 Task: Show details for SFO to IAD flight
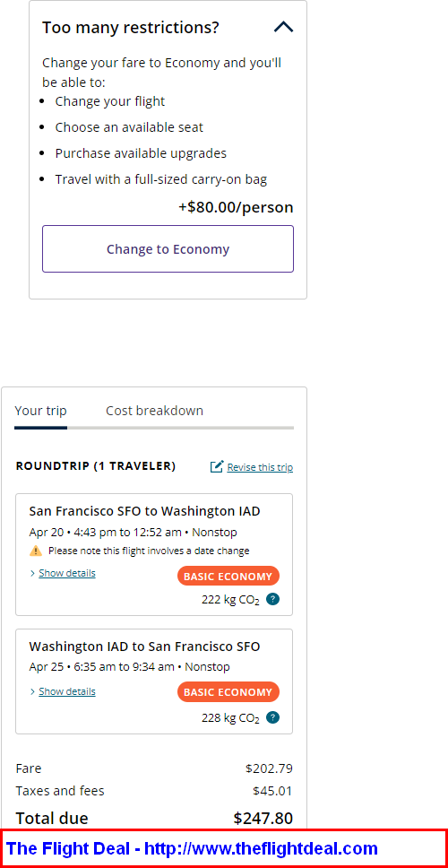(67, 573)
